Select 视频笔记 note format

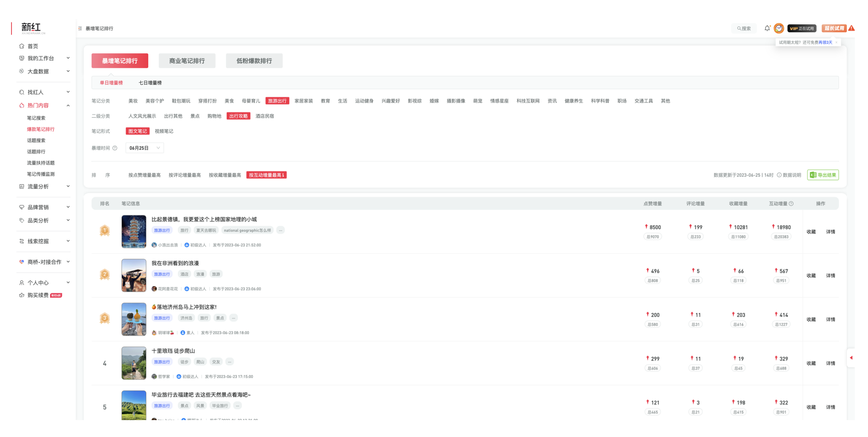click(x=164, y=131)
